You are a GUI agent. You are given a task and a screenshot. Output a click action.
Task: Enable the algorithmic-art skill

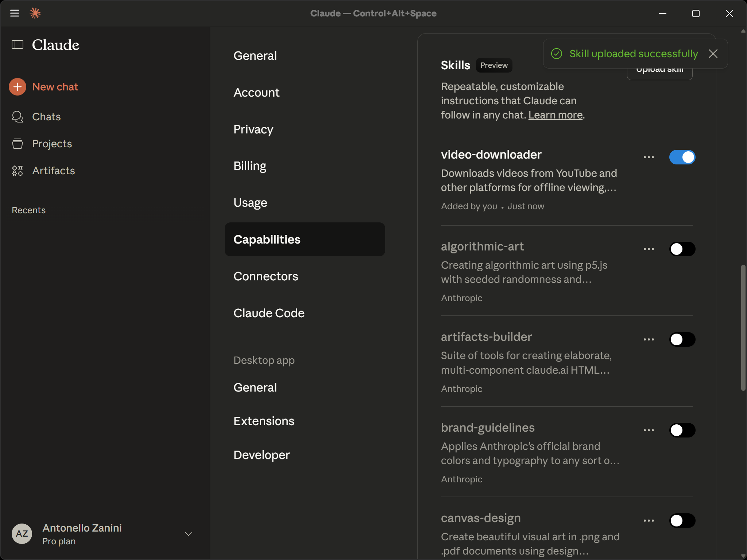pyautogui.click(x=682, y=249)
